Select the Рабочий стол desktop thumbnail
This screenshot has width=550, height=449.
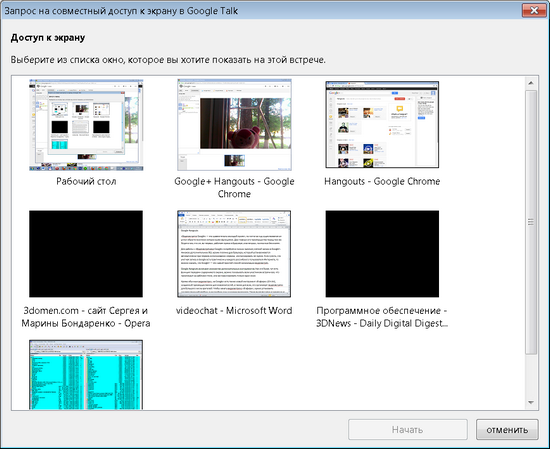point(86,125)
